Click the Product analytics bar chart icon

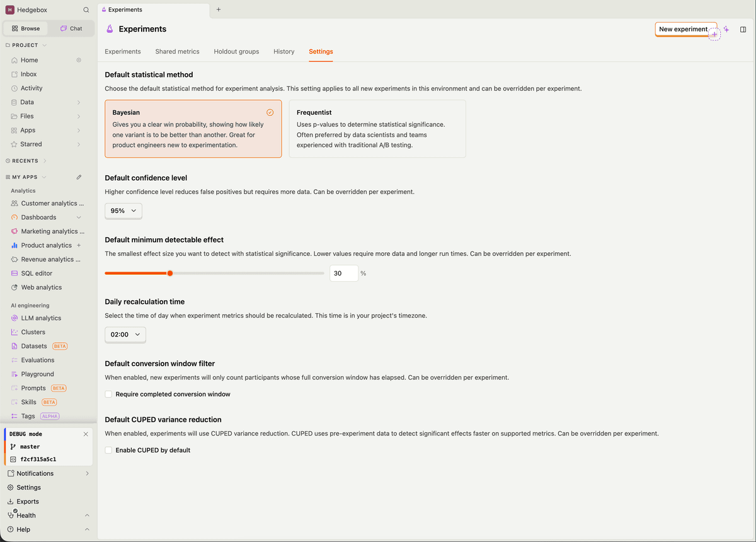14,245
